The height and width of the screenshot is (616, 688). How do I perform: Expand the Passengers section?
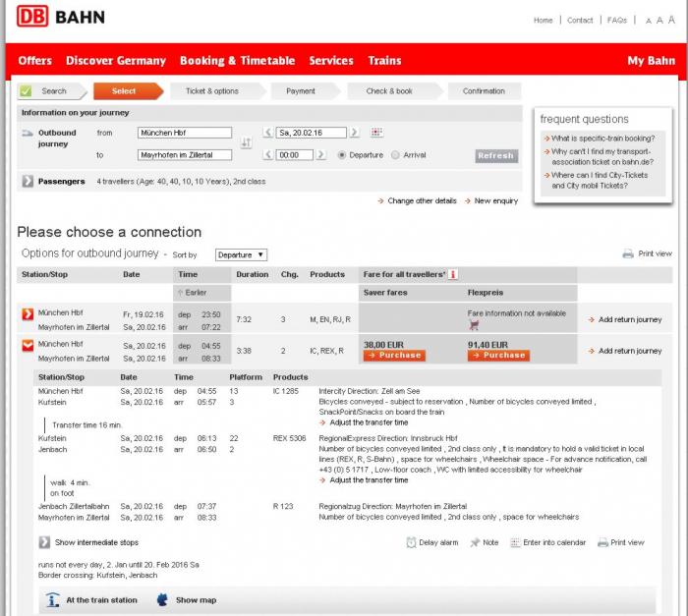tap(28, 181)
